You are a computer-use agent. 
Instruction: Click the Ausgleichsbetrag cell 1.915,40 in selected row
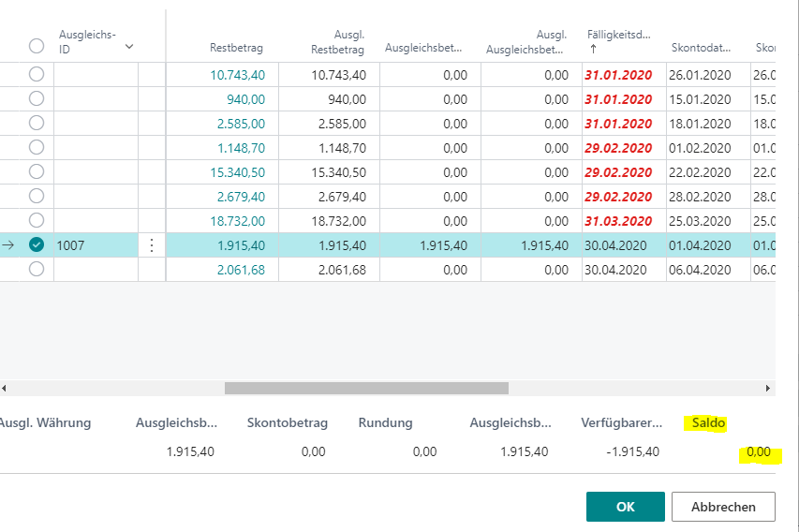[443, 245]
